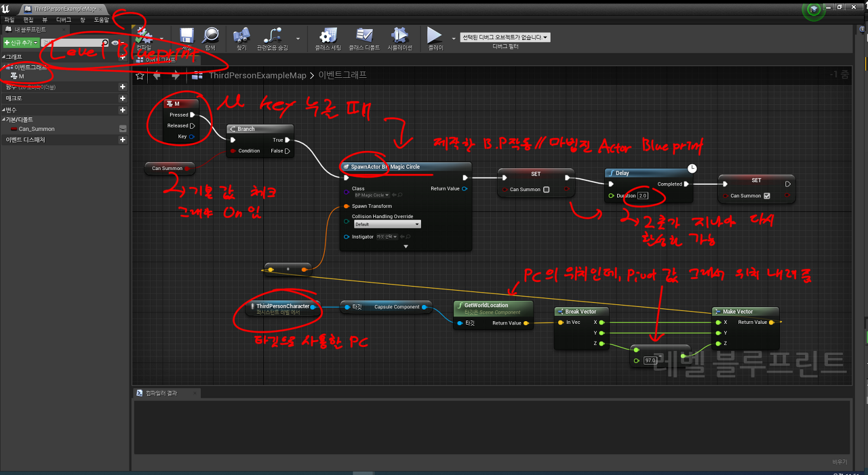Click the 비우기 (Clear) button in compiler results
The image size is (868, 475).
pyautogui.click(x=840, y=461)
